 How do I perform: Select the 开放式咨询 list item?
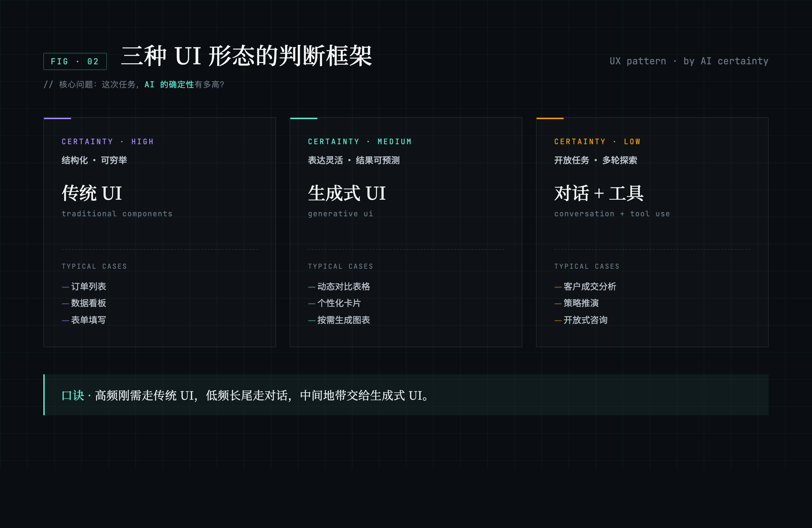pyautogui.click(x=585, y=320)
